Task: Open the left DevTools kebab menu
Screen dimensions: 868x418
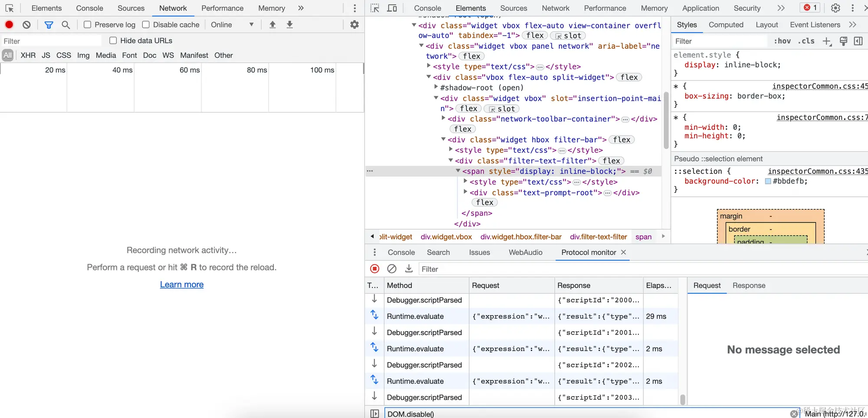Action: (355, 8)
